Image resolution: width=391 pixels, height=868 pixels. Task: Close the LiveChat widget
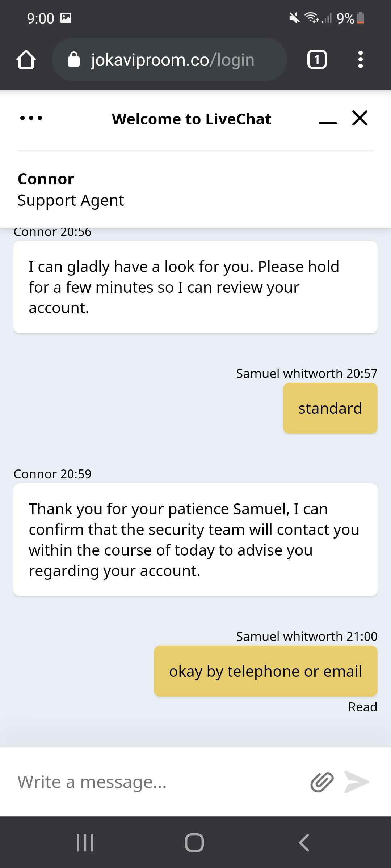[x=360, y=118]
